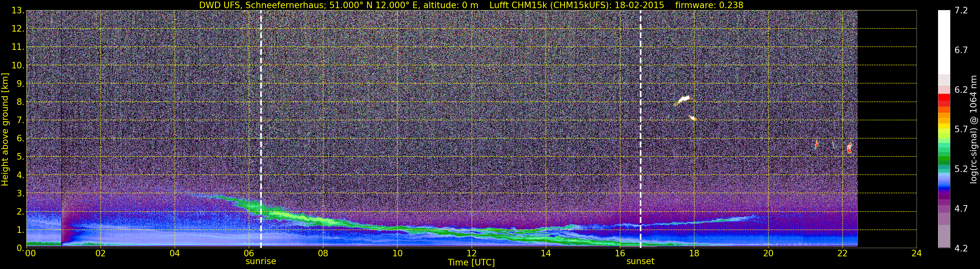The image size is (980, 269).
Task: Select the dashed white sunset marker line
Action: pyautogui.click(x=641, y=129)
